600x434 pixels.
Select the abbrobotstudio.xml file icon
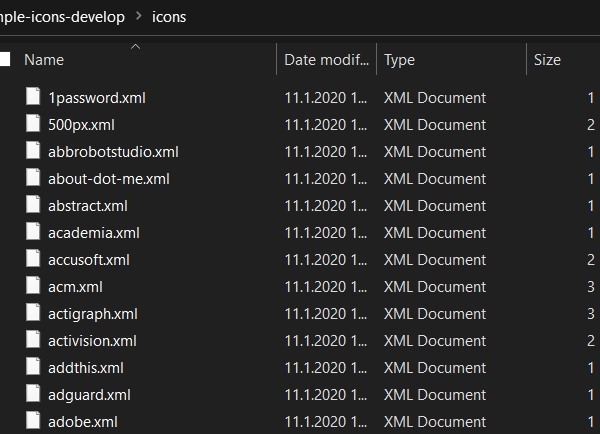(x=33, y=150)
